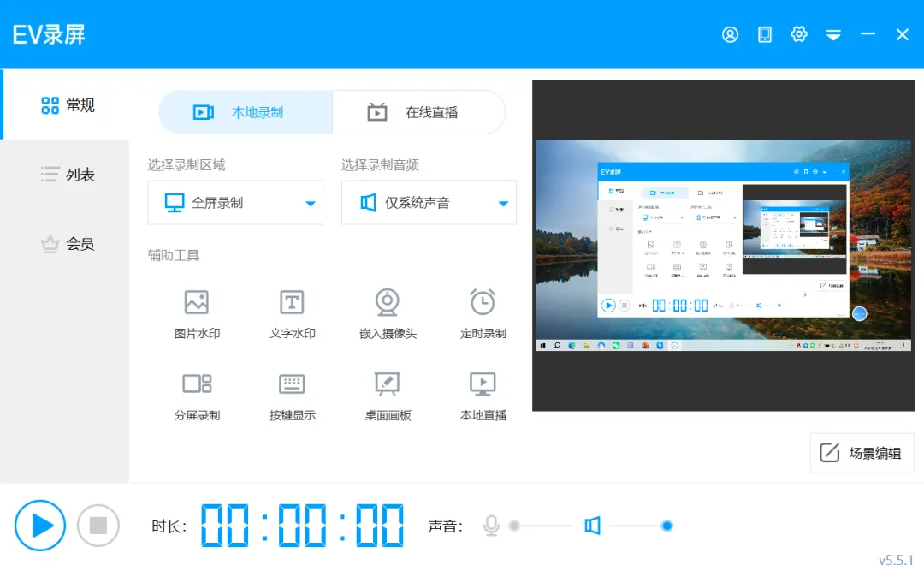924x565 pixels.
Task: Open the 按键显示 tool
Action: click(x=293, y=396)
